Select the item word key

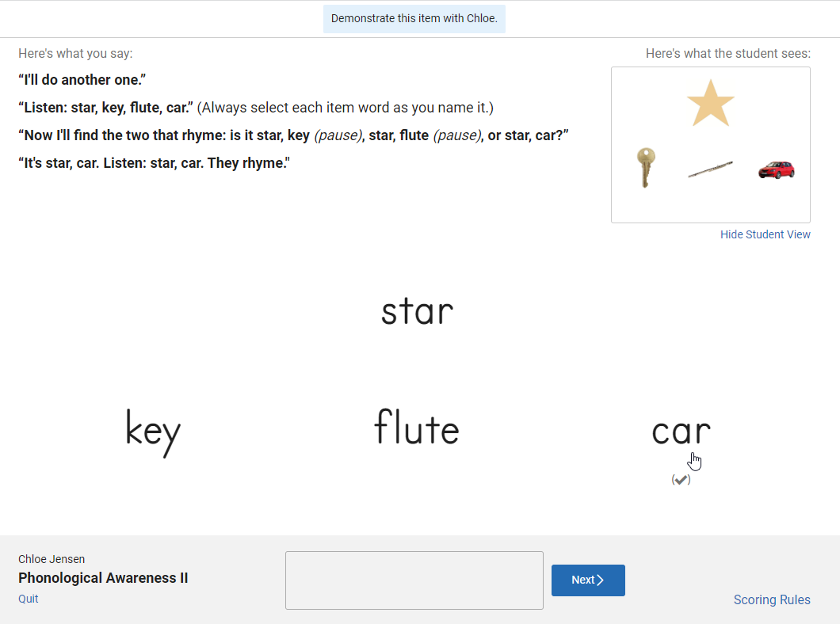[x=153, y=432]
